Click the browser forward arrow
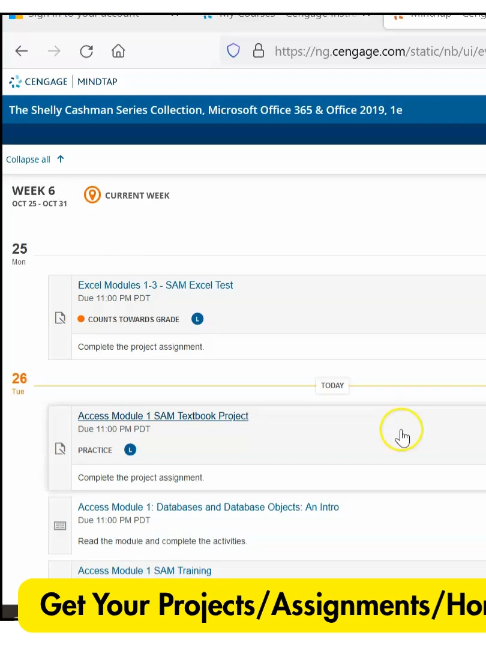486x648 pixels. click(x=54, y=51)
